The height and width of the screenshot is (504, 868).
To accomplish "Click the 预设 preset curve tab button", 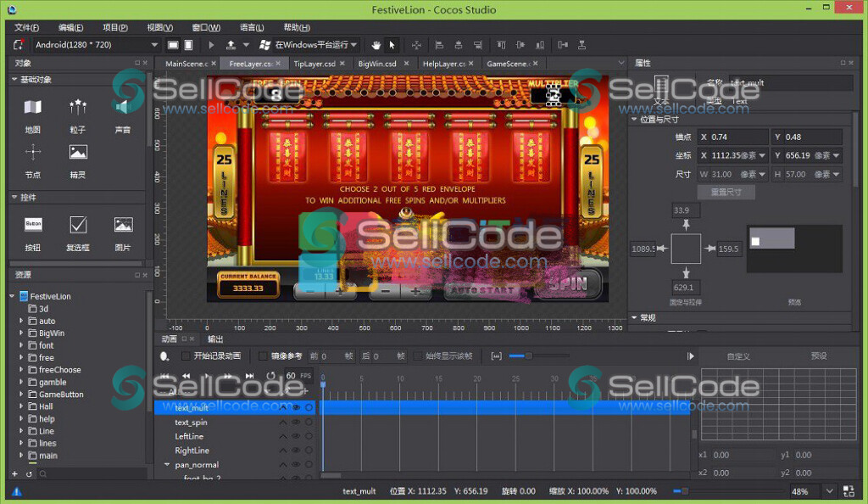I will [x=818, y=356].
